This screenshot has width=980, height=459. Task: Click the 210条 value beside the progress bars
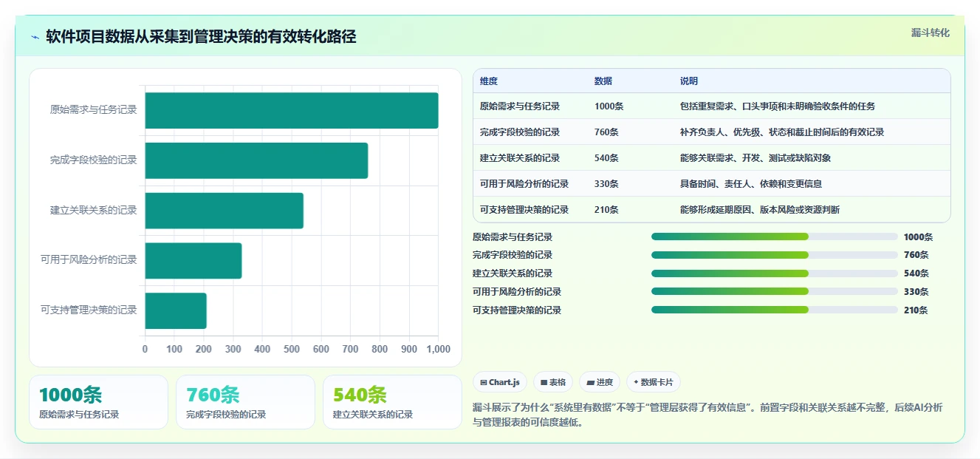(916, 310)
